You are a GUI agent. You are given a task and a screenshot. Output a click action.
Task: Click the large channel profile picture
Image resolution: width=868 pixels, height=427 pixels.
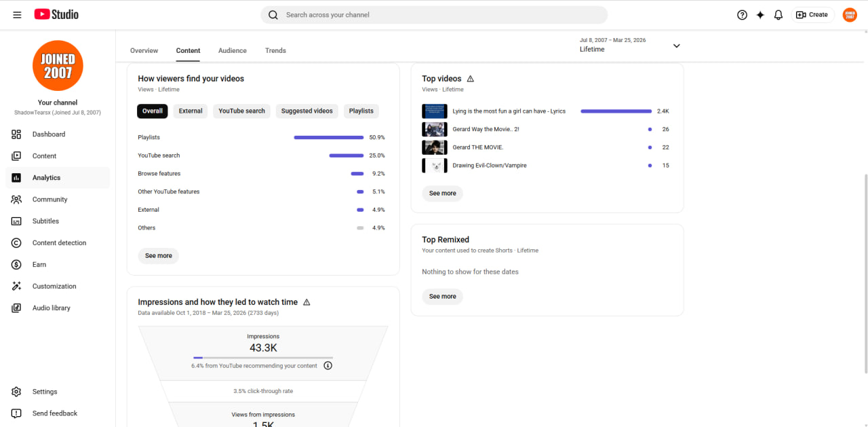pyautogui.click(x=58, y=66)
